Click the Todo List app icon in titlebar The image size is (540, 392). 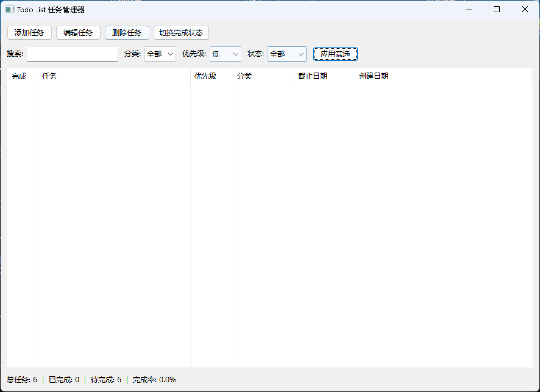coord(11,9)
